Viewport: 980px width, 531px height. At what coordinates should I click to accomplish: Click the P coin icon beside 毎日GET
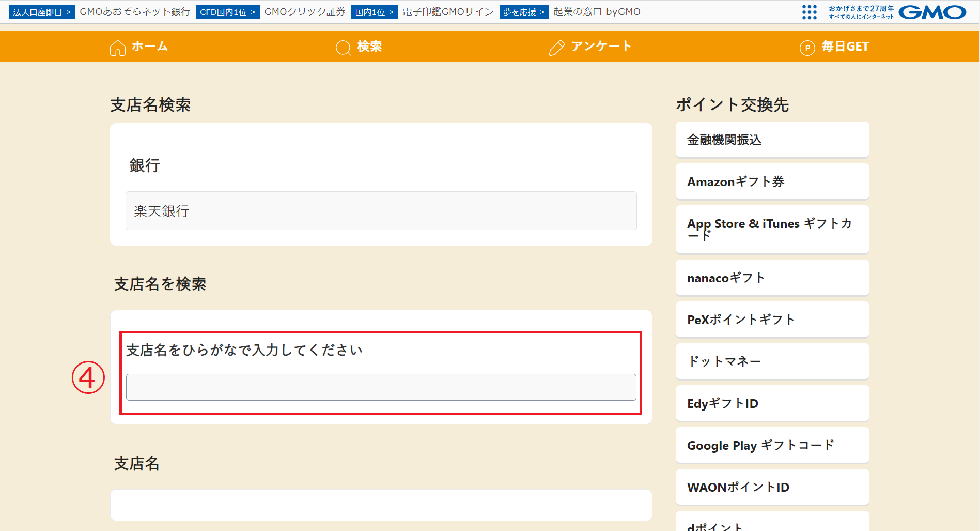coord(807,48)
